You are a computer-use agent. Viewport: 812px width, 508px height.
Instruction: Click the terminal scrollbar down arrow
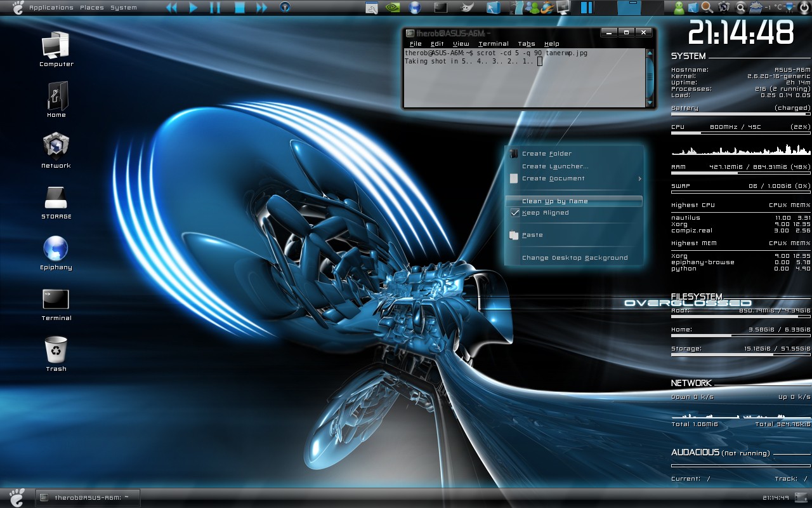coord(649,102)
